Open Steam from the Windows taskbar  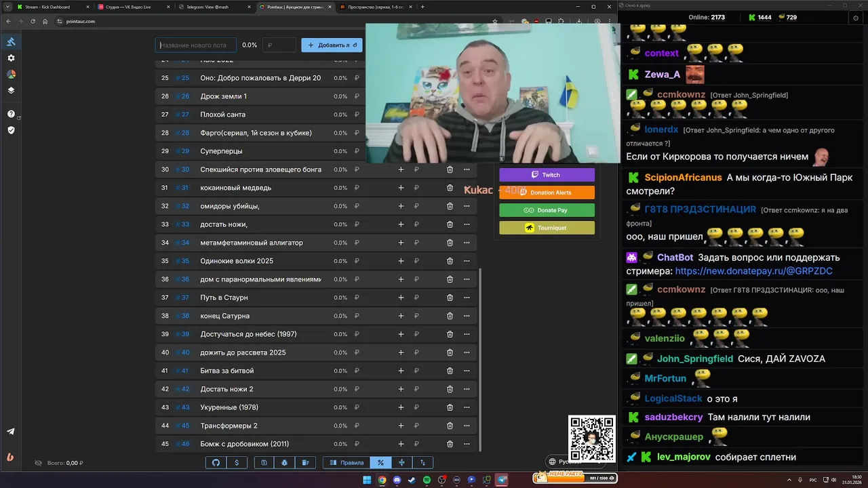[x=411, y=480]
